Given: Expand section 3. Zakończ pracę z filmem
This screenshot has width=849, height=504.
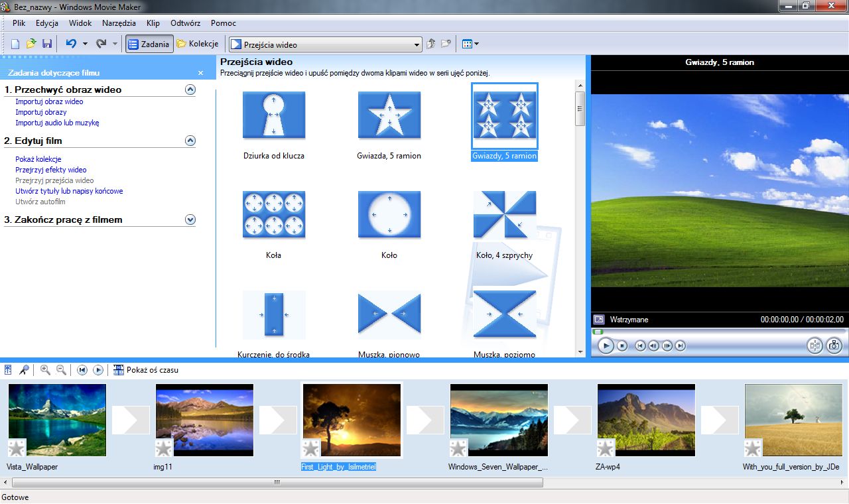Looking at the screenshot, I should [x=190, y=220].
